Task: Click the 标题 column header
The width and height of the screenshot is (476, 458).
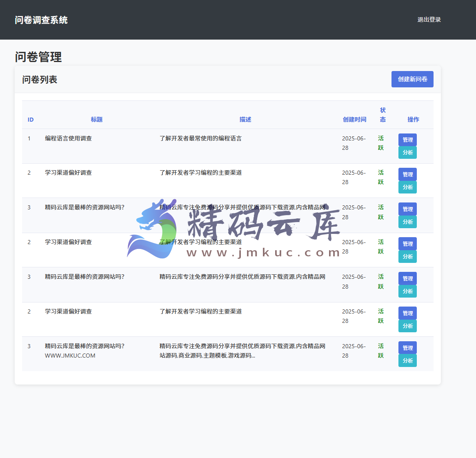Action: [x=96, y=120]
